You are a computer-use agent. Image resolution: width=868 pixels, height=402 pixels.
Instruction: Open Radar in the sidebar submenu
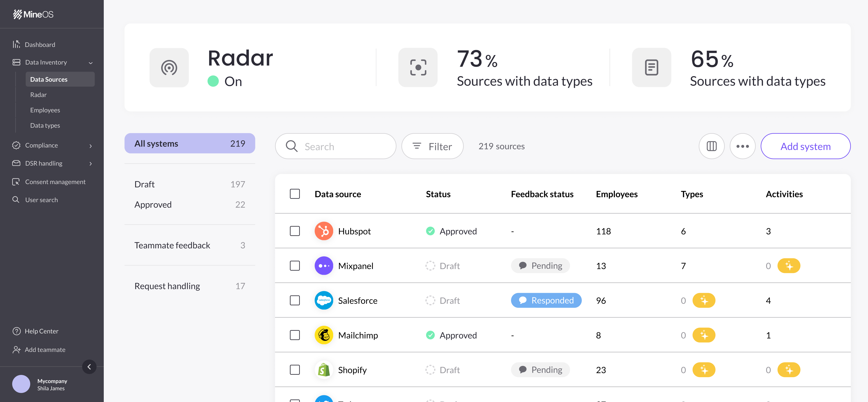(38, 95)
